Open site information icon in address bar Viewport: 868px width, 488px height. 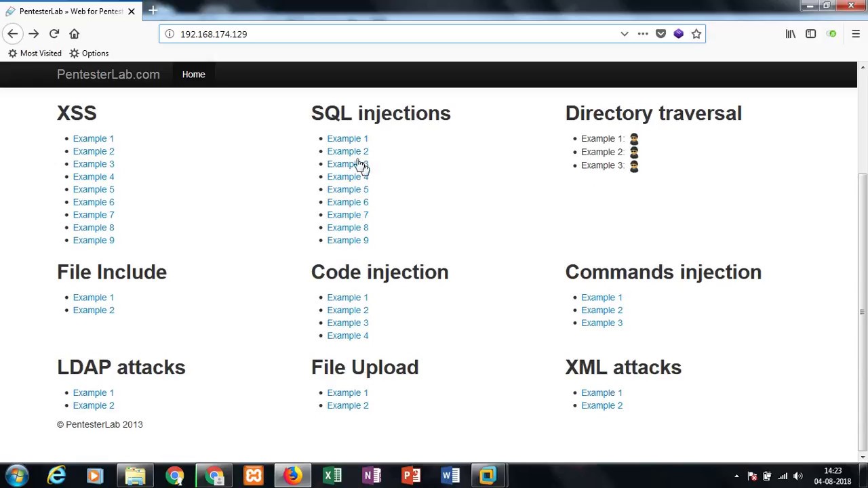[x=170, y=34]
